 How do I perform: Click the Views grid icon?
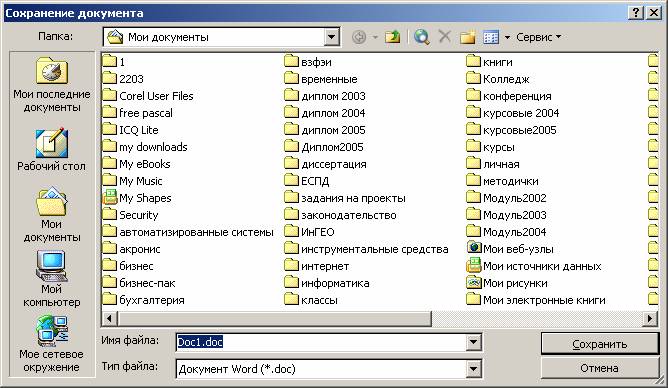pyautogui.click(x=491, y=37)
